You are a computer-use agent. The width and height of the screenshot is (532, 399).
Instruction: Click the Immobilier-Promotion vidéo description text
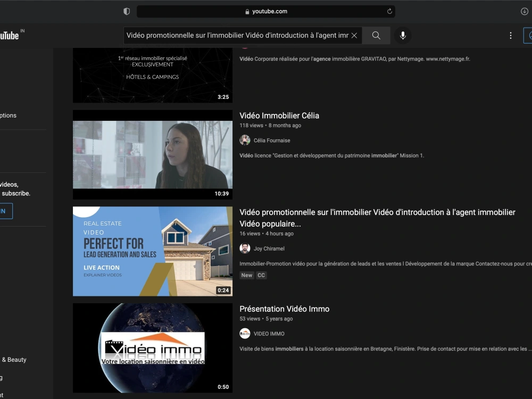click(385, 264)
